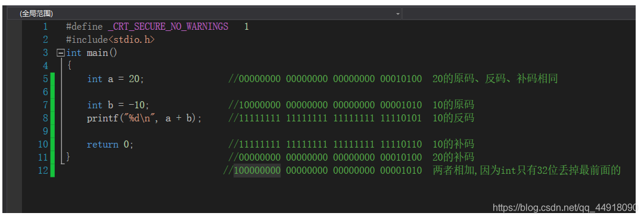The image size is (644, 219).
Task: Click on the int a = 20 statement
Action: click(116, 79)
